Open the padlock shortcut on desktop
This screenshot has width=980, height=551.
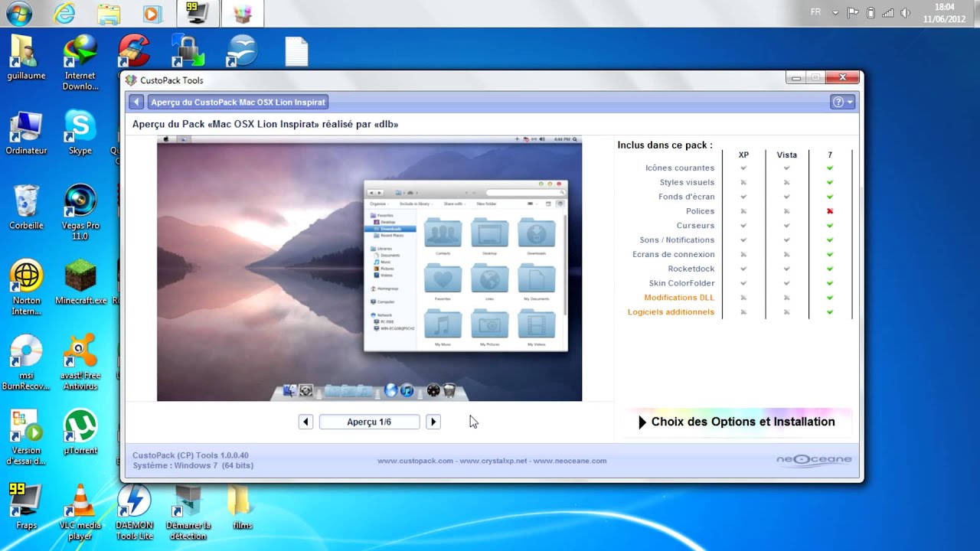coord(188,51)
